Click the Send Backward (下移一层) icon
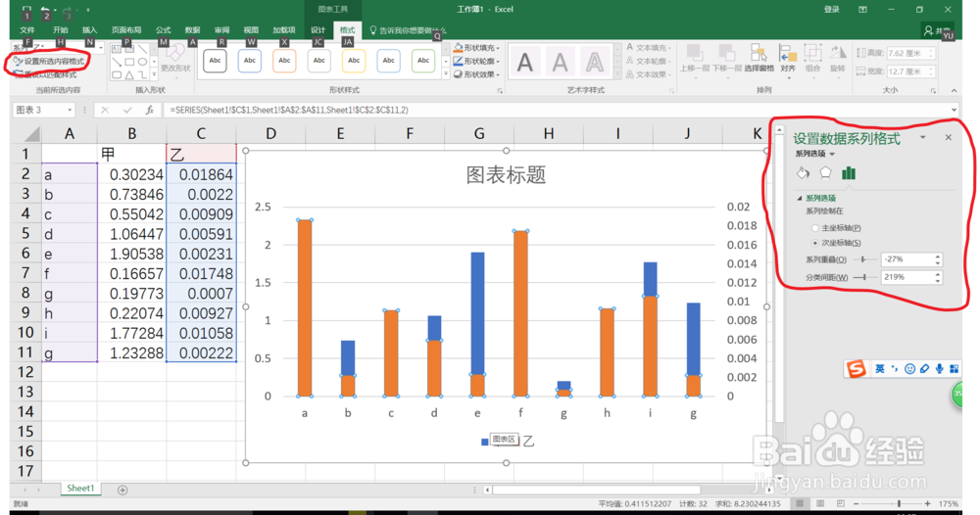Image resolution: width=980 pixels, height=515 pixels. coord(726,54)
